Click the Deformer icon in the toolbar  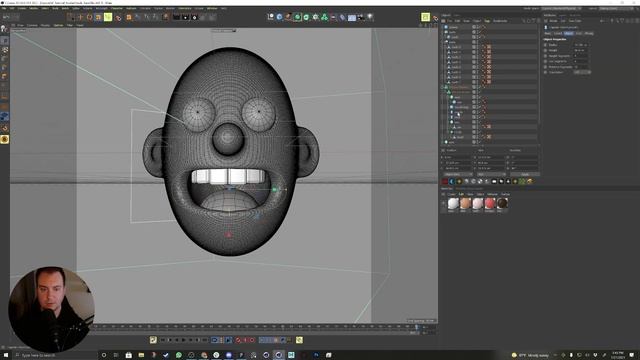342,17
